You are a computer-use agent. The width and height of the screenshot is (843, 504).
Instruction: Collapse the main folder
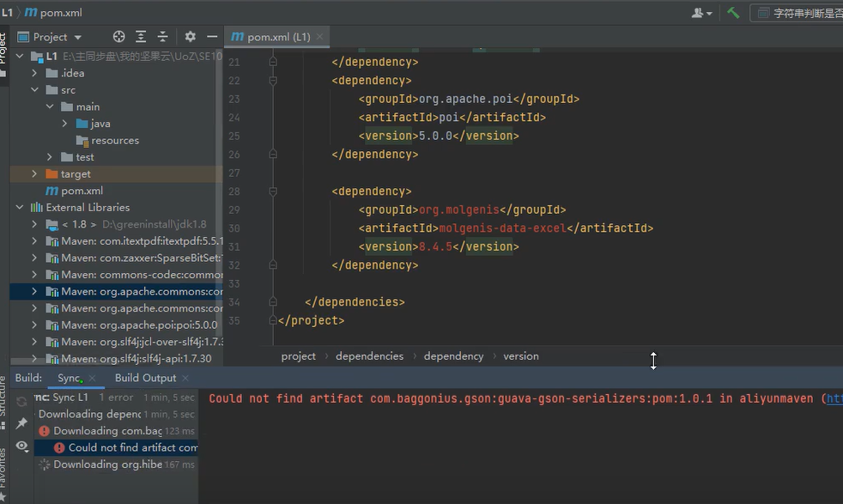(x=50, y=106)
